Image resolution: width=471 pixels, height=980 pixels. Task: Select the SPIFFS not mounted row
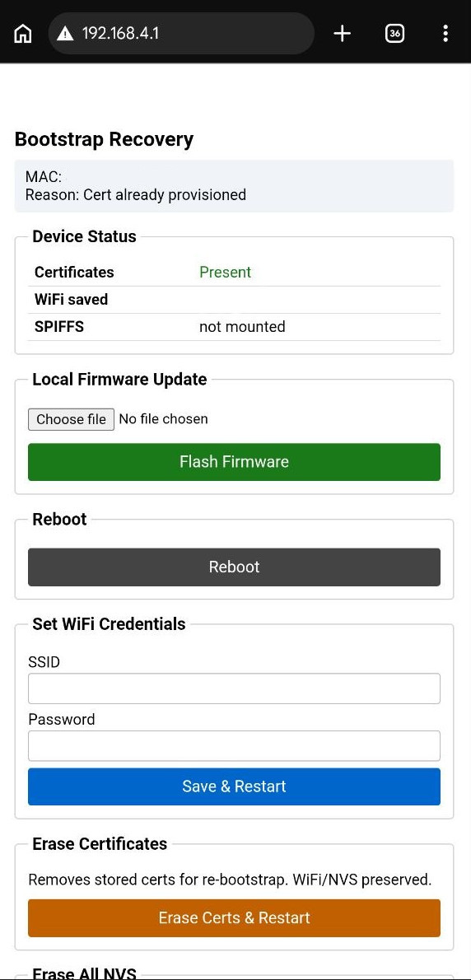pos(234,327)
